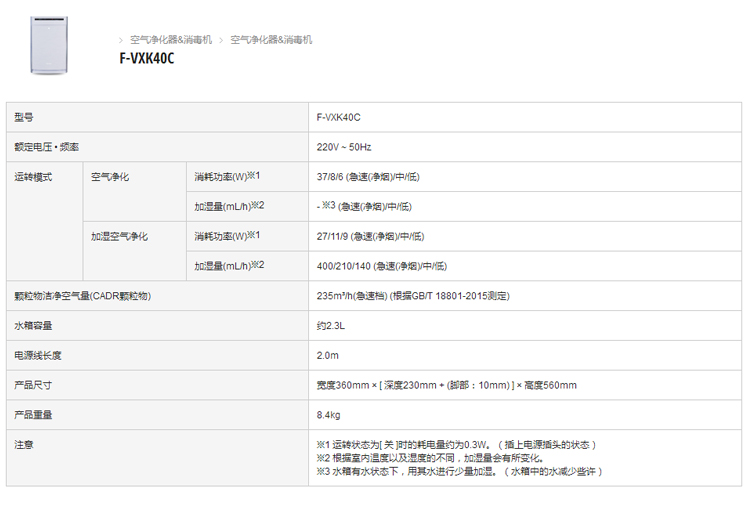Select the 27/11/9 power consumption value
The width and height of the screenshot is (750, 505).
pos(371,236)
